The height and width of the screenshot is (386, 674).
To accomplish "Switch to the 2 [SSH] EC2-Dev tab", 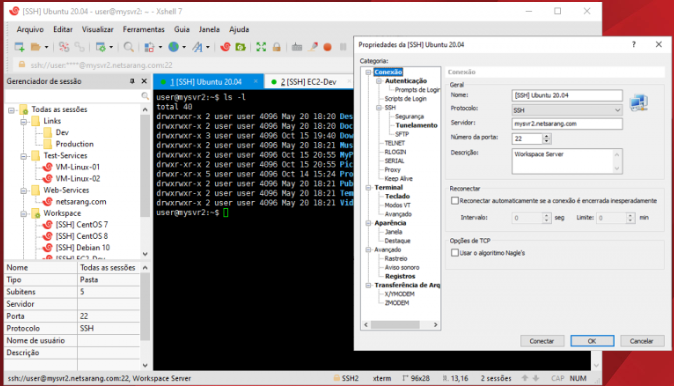I will pos(308,82).
